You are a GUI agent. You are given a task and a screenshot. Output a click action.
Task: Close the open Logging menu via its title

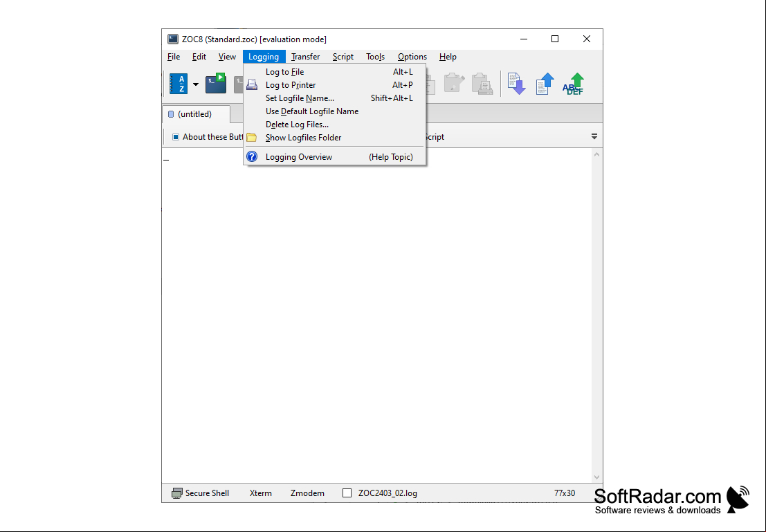point(264,57)
